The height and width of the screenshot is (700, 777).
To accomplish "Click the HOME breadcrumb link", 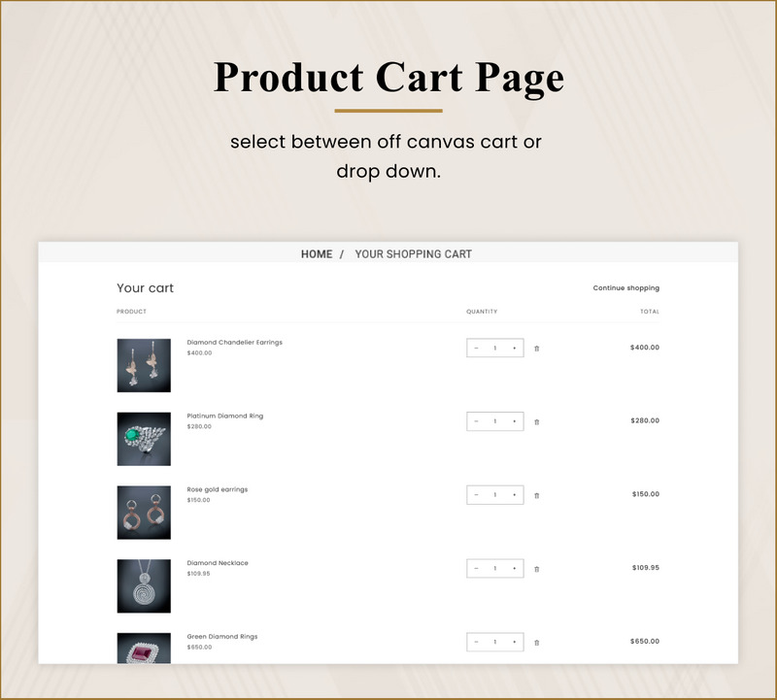I will click(318, 254).
